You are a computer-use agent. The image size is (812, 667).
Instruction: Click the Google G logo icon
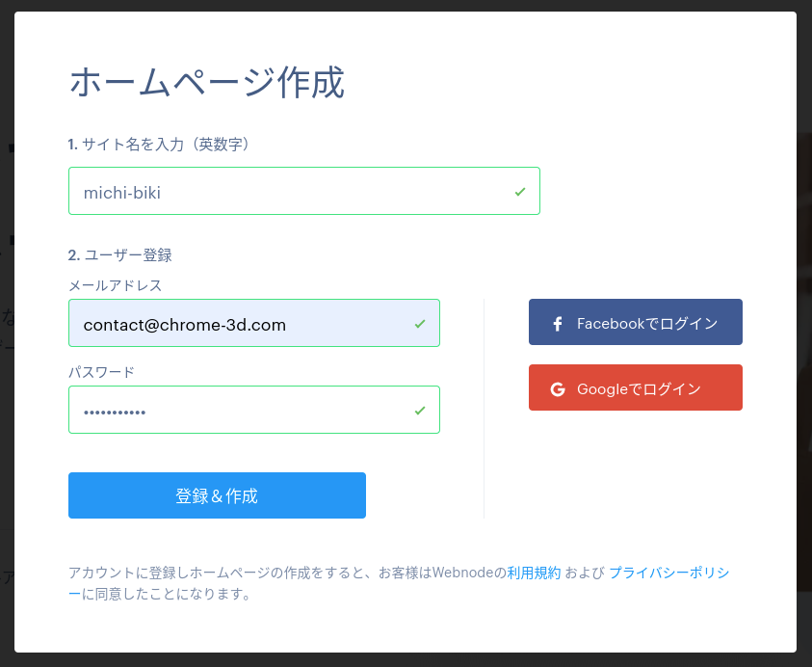[x=557, y=389]
